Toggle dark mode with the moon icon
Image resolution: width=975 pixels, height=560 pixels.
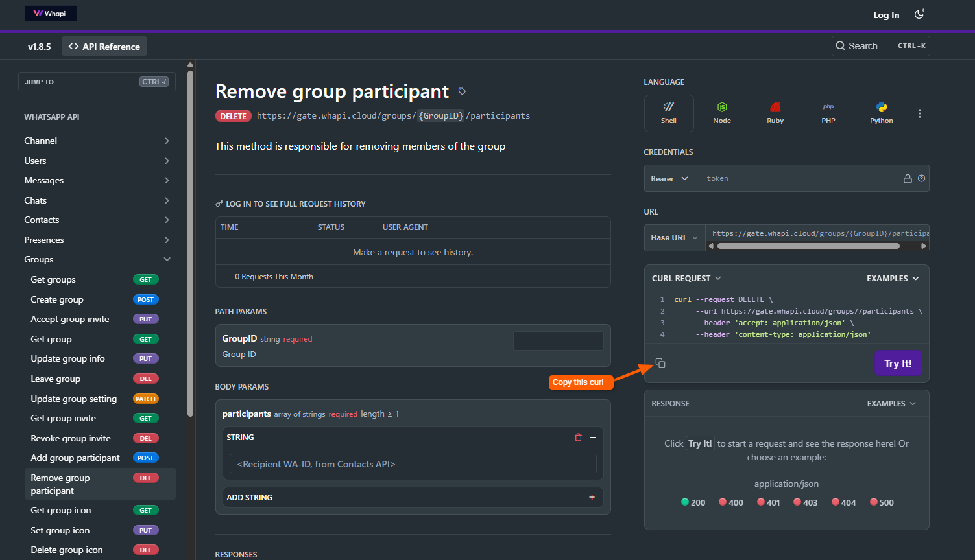[919, 14]
